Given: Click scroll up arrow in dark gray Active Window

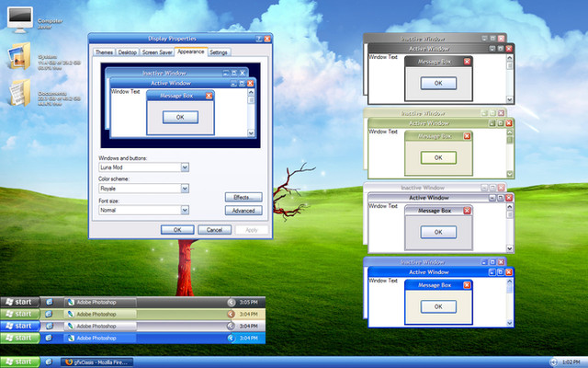Looking at the screenshot, I should pyautogui.click(x=510, y=57).
